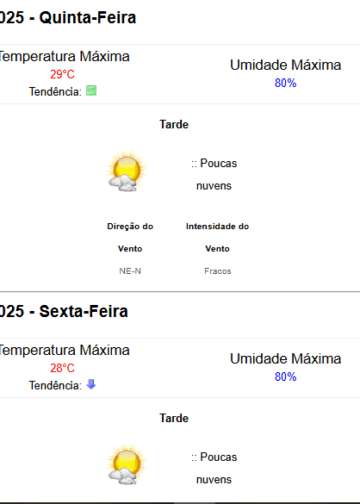Click the 29°C maximum temperature value

tap(62, 74)
